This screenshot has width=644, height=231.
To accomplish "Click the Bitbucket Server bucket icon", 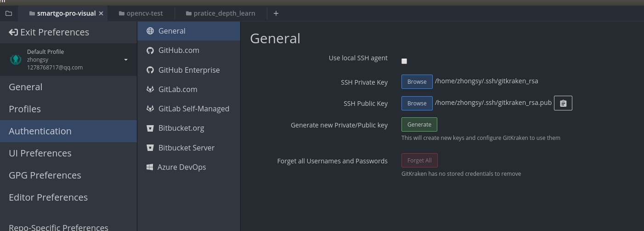I will [x=150, y=148].
